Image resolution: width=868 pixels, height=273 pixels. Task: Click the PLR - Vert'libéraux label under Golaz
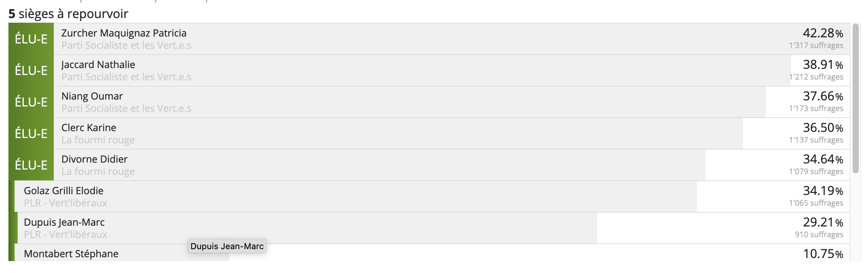point(66,203)
